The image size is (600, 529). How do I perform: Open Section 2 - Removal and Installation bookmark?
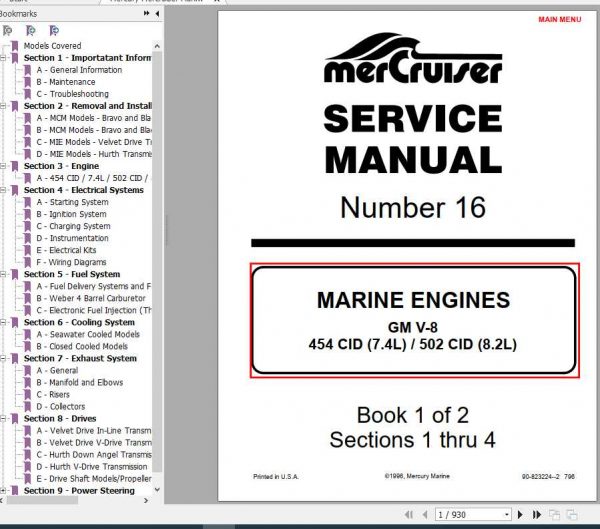pos(87,106)
